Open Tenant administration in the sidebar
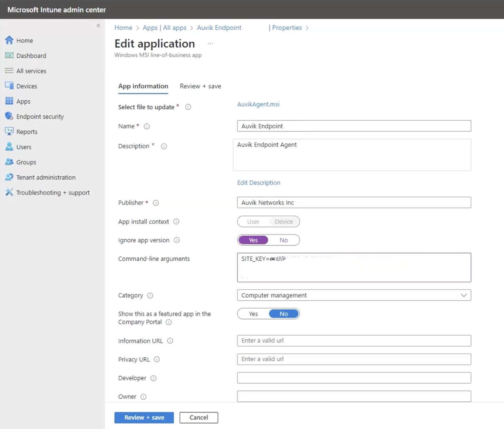Image resolution: width=504 pixels, height=429 pixels. tap(46, 177)
